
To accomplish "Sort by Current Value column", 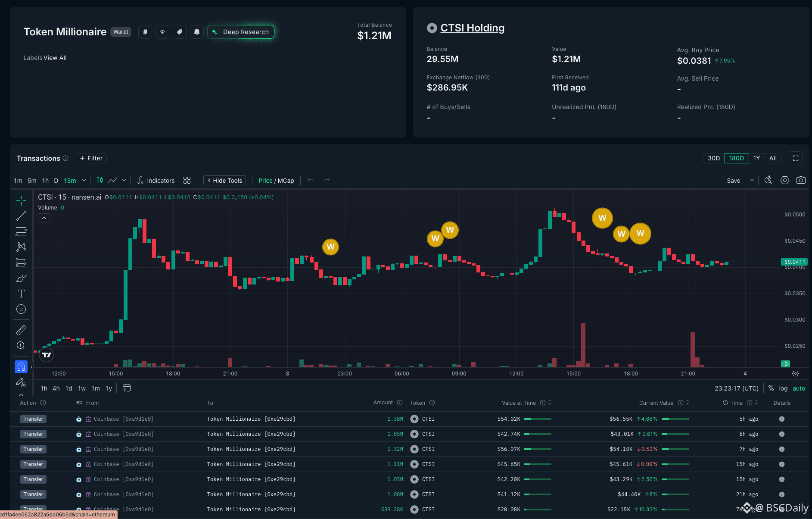I will pyautogui.click(x=688, y=403).
